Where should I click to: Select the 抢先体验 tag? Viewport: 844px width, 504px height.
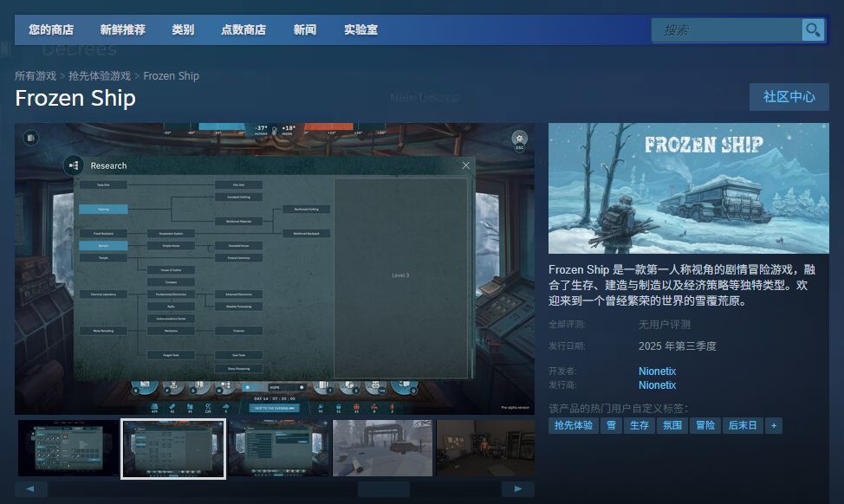(573, 425)
